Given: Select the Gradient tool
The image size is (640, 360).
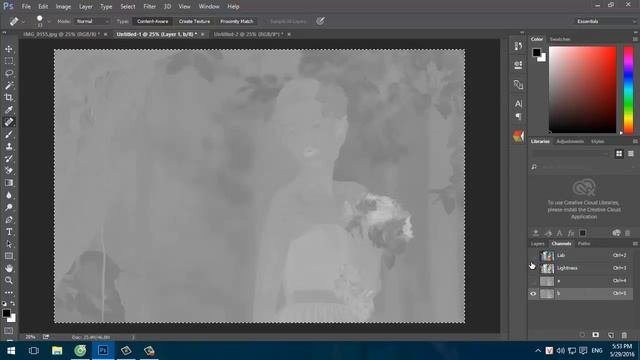Looking at the screenshot, I should point(9,183).
